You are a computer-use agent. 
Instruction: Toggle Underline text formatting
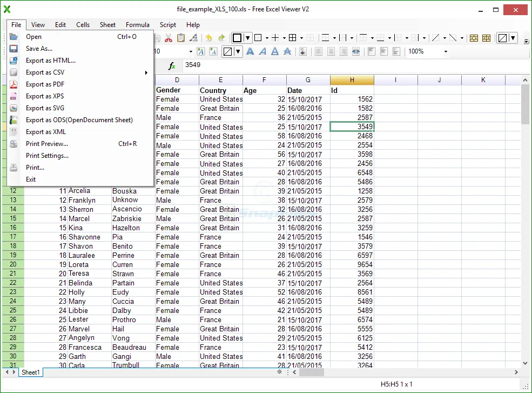click(275, 51)
